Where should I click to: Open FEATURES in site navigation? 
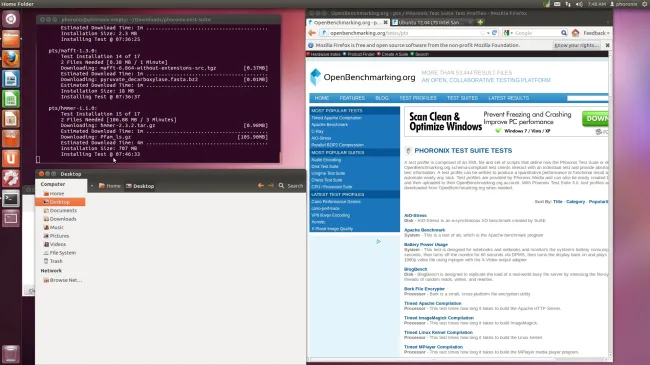(352, 98)
